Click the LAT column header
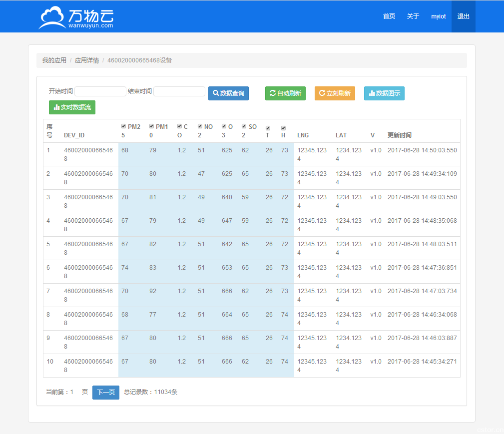Screen dimensions: 504x434 tap(341, 135)
